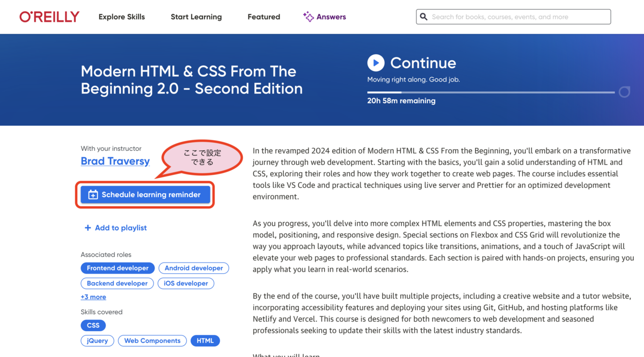Select the iOS developer role tag
This screenshot has width=644, height=357.
point(186,283)
